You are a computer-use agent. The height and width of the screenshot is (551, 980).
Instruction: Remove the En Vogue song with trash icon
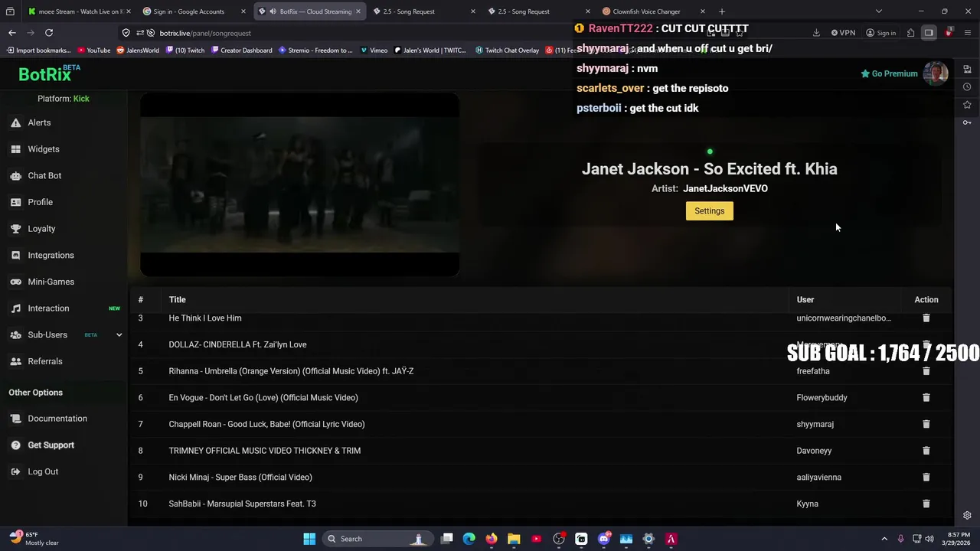tap(926, 397)
